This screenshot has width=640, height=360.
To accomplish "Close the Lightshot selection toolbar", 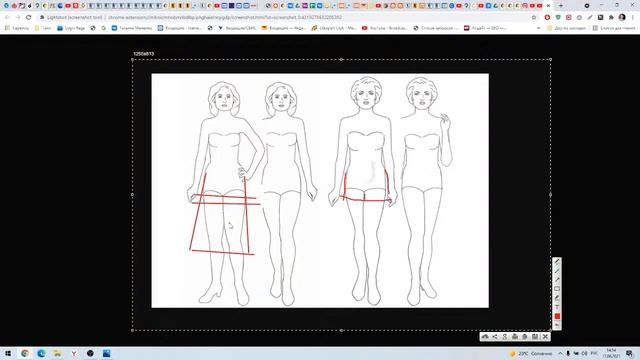I will click(545, 337).
